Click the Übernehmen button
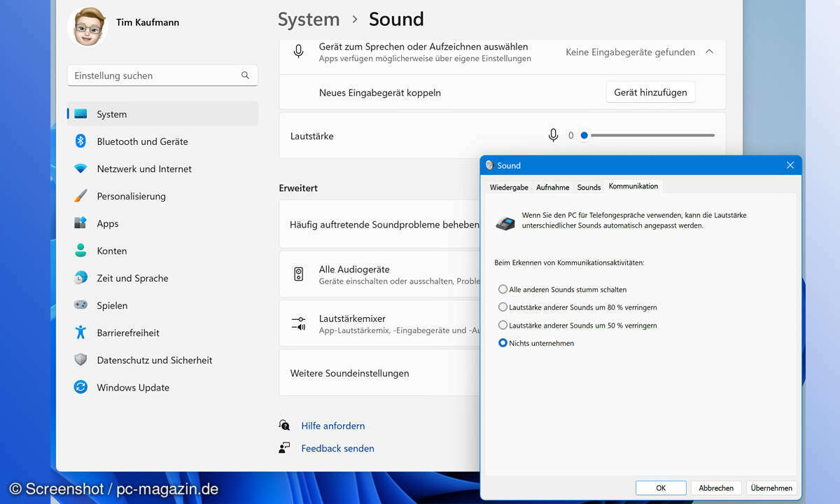This screenshot has width=840, height=504. coord(771,488)
